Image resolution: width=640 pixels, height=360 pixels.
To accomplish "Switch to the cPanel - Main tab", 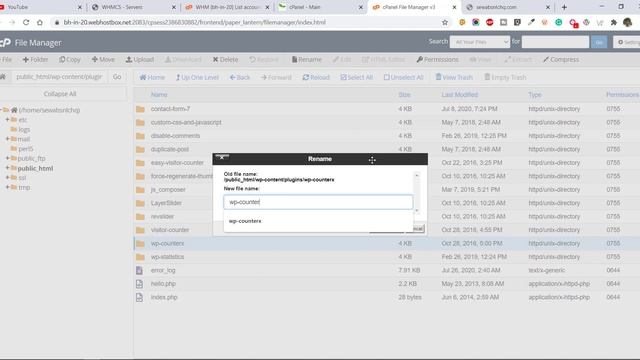I will [x=320, y=7].
